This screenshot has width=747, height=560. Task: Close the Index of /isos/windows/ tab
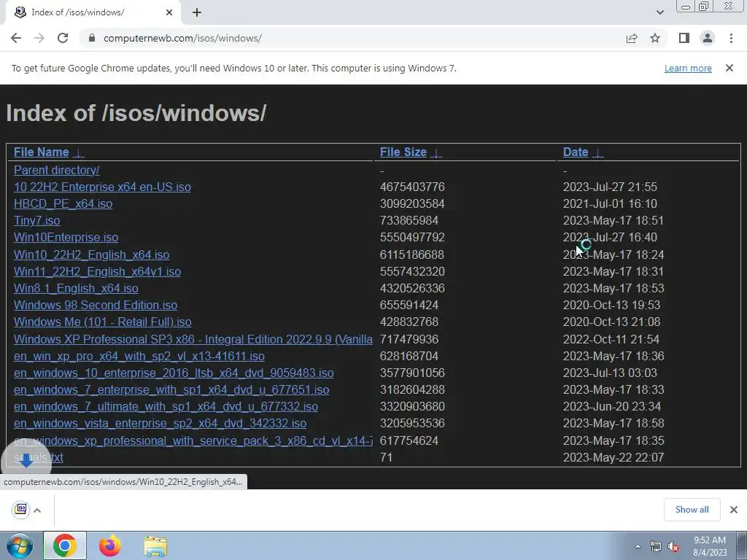click(x=169, y=12)
